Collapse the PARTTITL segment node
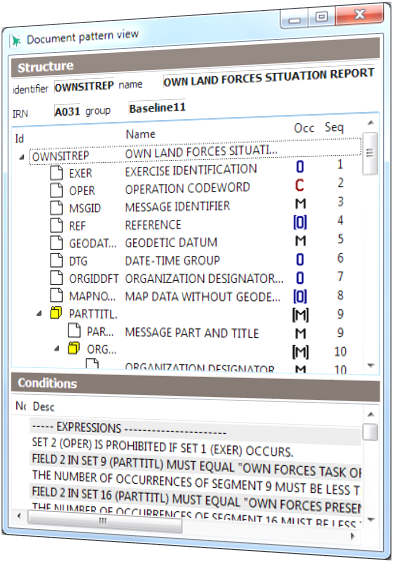393x562 pixels. point(39,314)
